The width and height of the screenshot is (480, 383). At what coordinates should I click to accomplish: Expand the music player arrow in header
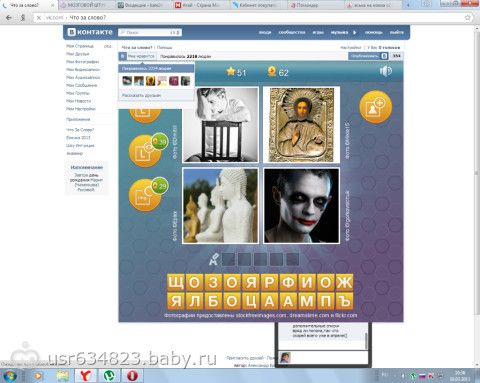[x=355, y=32]
